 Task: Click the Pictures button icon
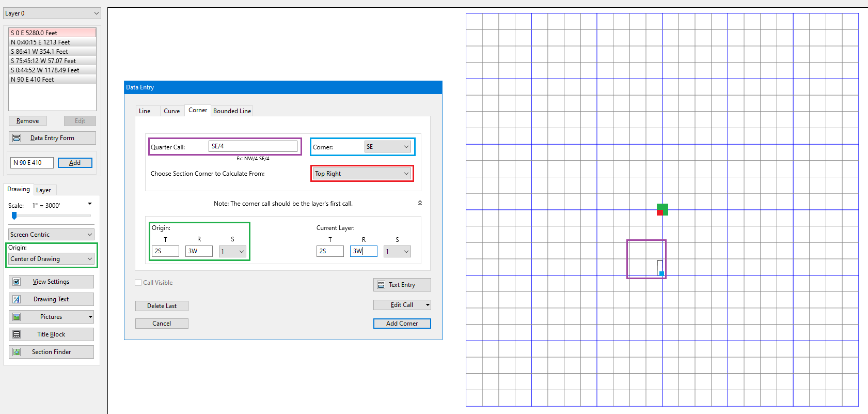click(x=17, y=317)
